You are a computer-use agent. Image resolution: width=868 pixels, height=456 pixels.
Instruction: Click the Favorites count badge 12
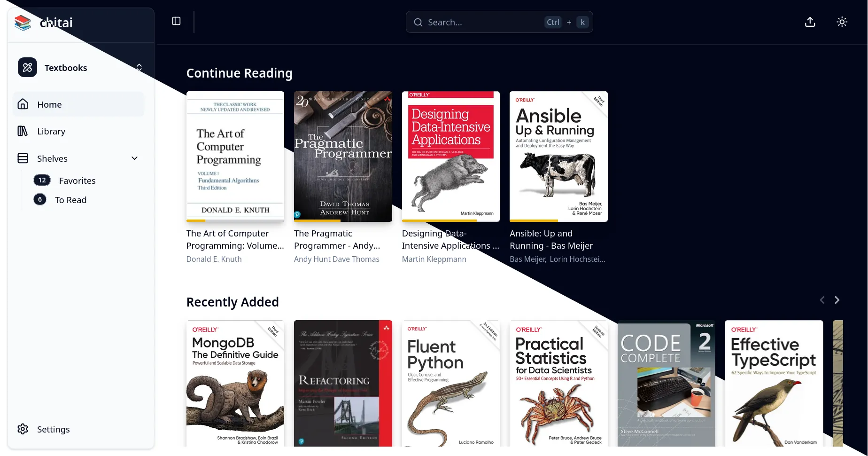point(42,180)
